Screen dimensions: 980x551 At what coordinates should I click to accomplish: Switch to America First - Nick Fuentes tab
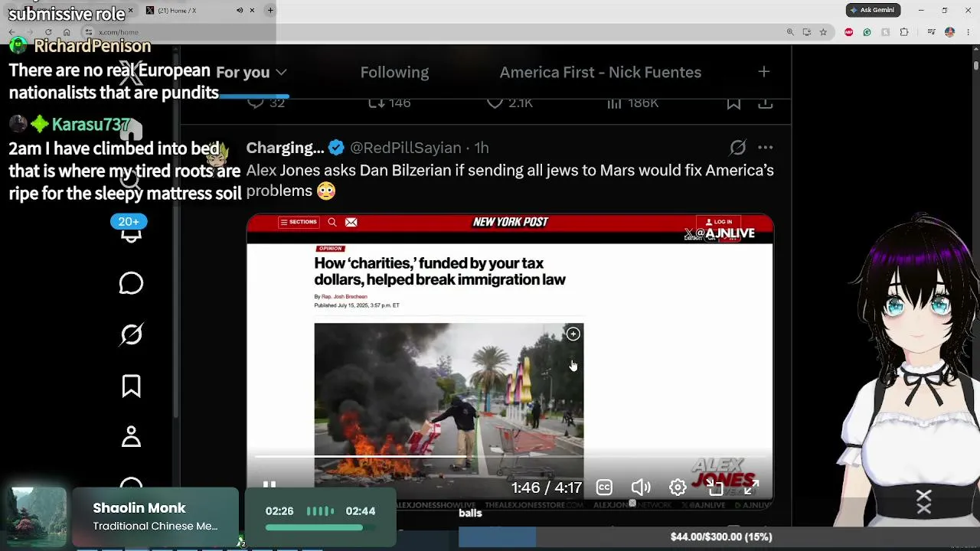coord(600,72)
